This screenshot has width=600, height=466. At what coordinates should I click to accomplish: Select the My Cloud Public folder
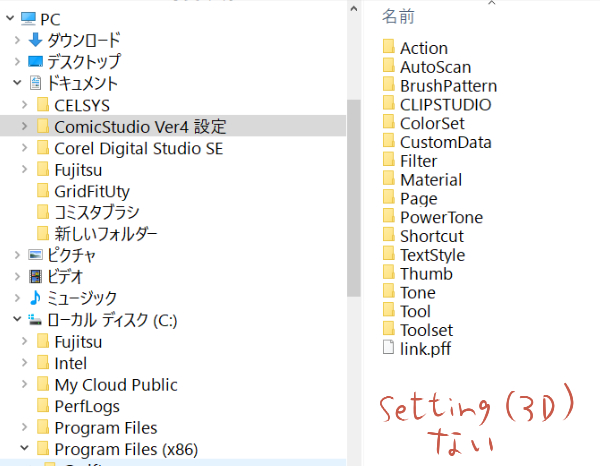point(116,385)
